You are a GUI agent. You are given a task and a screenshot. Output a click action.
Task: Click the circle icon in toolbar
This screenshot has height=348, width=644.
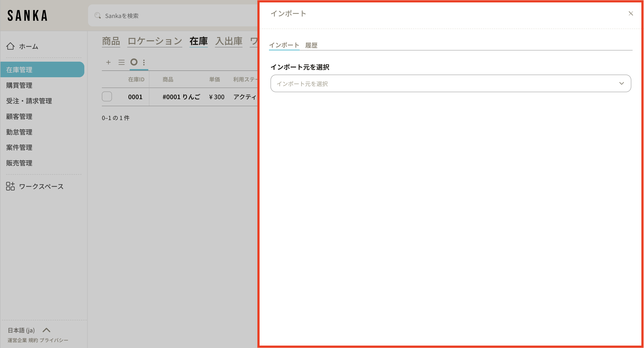pyautogui.click(x=134, y=62)
